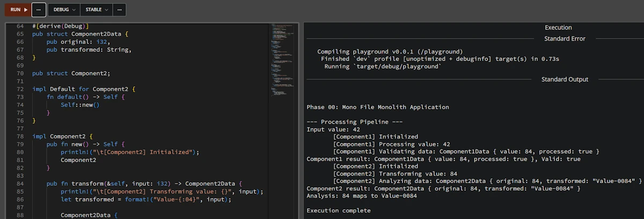Click 'pub fn new() -> Self {' line
This screenshot has width=644, height=219.
click(85, 144)
